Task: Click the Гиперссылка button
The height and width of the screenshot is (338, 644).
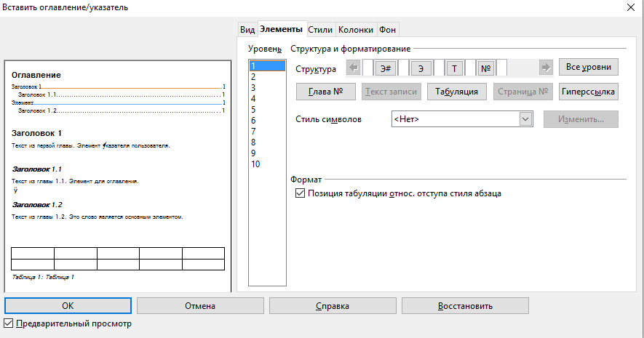Action: click(588, 92)
